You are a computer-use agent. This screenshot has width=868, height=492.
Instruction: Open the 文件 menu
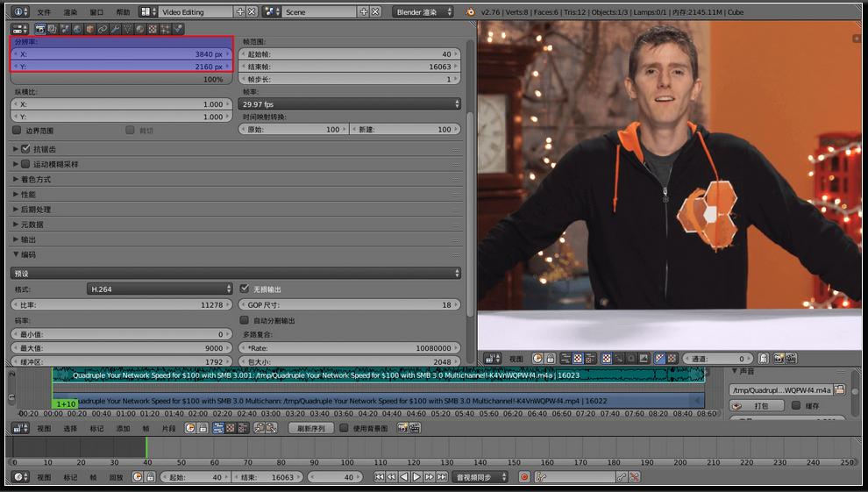click(x=44, y=11)
